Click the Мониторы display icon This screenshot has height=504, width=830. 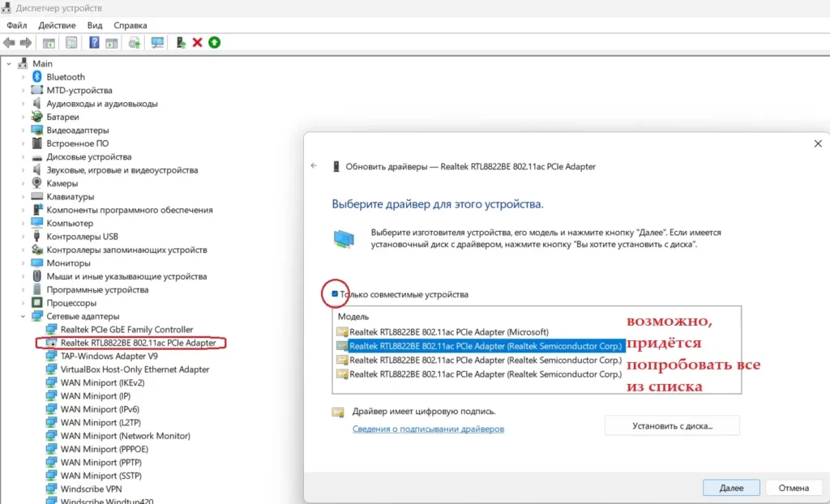36,263
